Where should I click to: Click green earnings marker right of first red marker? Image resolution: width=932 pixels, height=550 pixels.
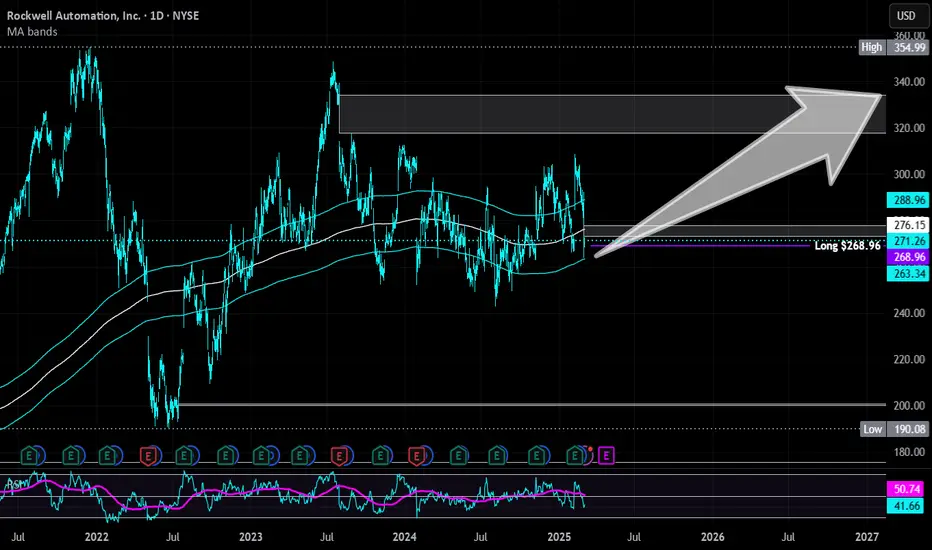pos(184,456)
